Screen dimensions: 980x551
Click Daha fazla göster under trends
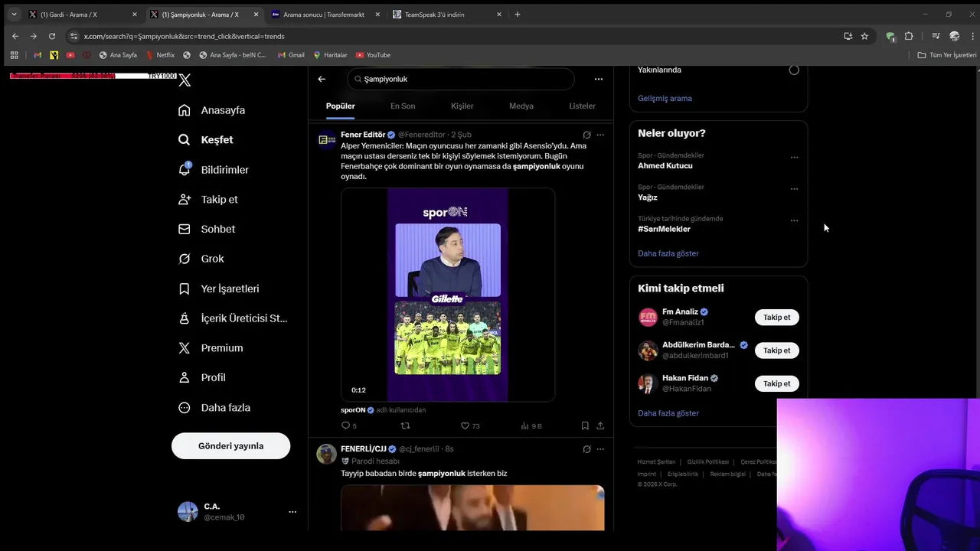tap(668, 253)
